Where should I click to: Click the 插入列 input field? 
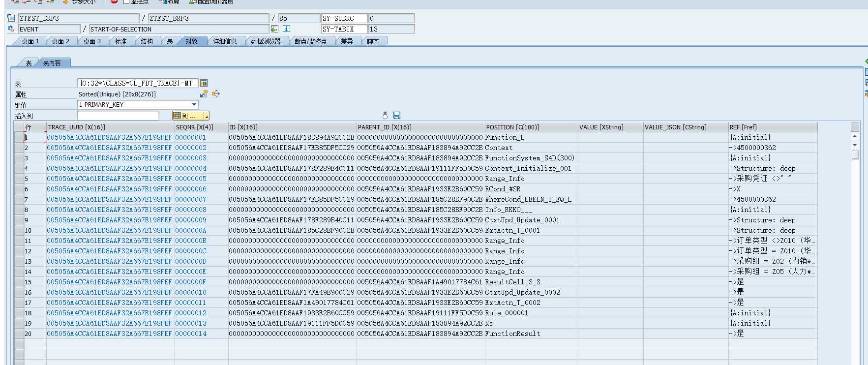pyautogui.click(x=118, y=116)
